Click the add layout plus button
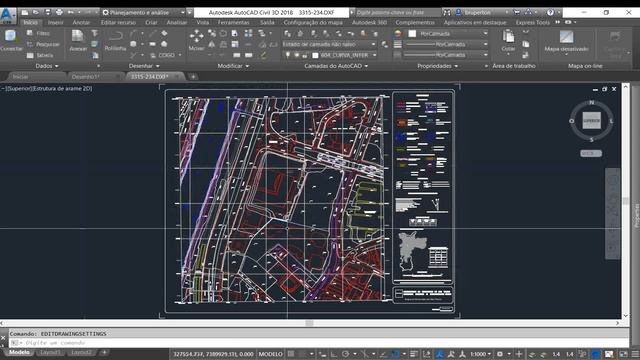 (x=104, y=352)
